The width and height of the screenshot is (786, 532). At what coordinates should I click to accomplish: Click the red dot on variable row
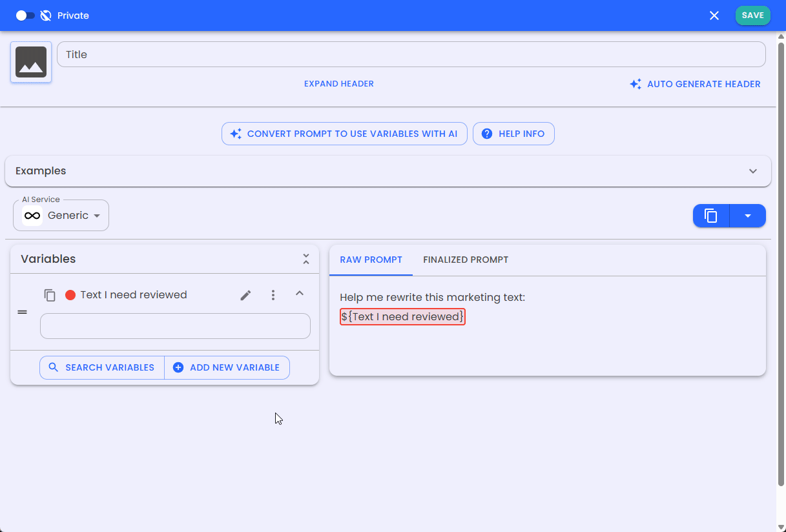click(70, 295)
